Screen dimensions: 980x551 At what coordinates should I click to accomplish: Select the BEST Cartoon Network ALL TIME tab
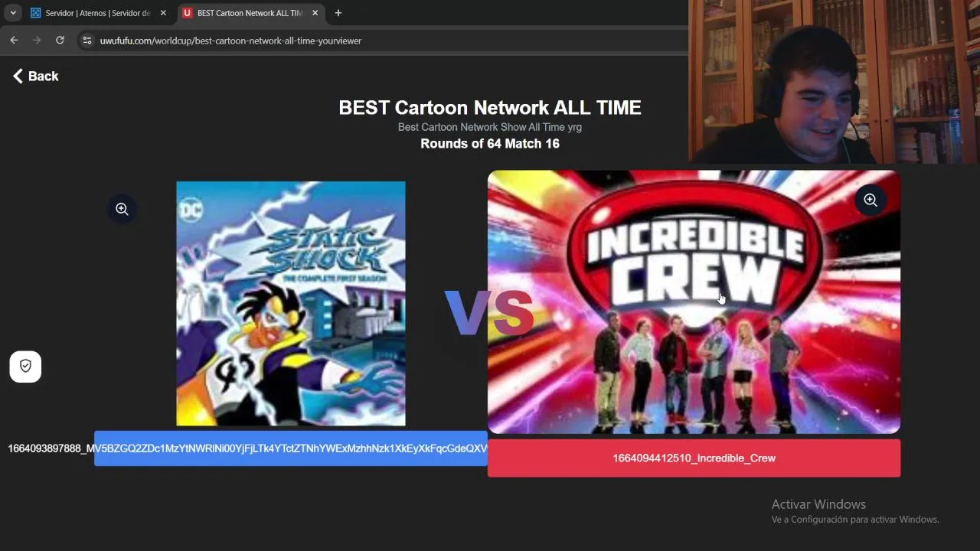[250, 13]
